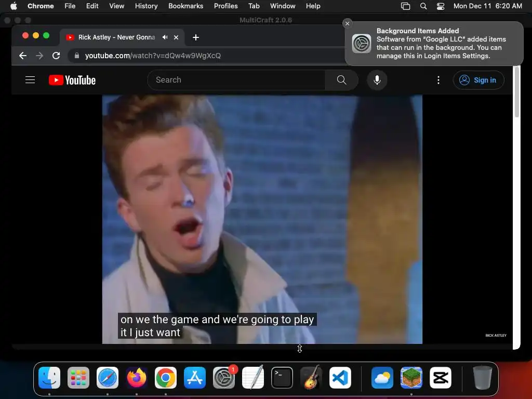The image size is (532, 399).
Task: Click the date and time clock
Action: (487, 6)
